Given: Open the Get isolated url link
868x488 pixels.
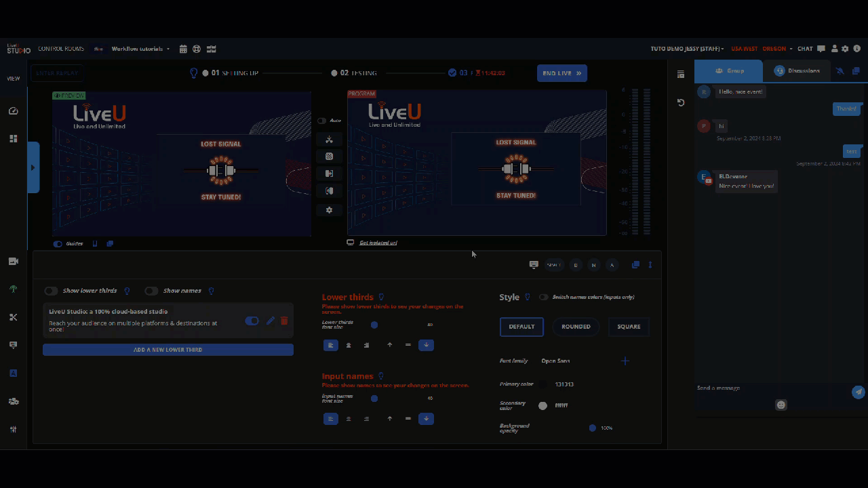Looking at the screenshot, I should pyautogui.click(x=378, y=243).
